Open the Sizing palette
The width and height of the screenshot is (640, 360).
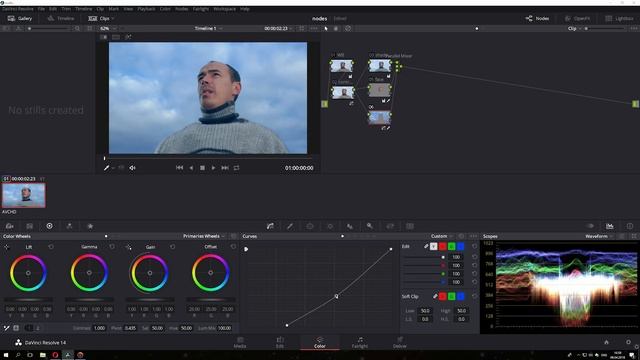[390, 226]
